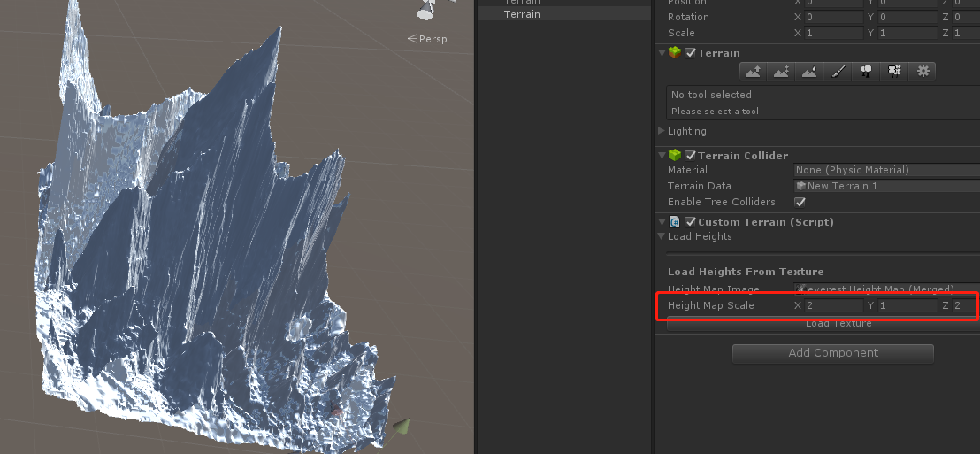Click the Terrain Collider component icon
980x454 pixels.
[675, 155]
